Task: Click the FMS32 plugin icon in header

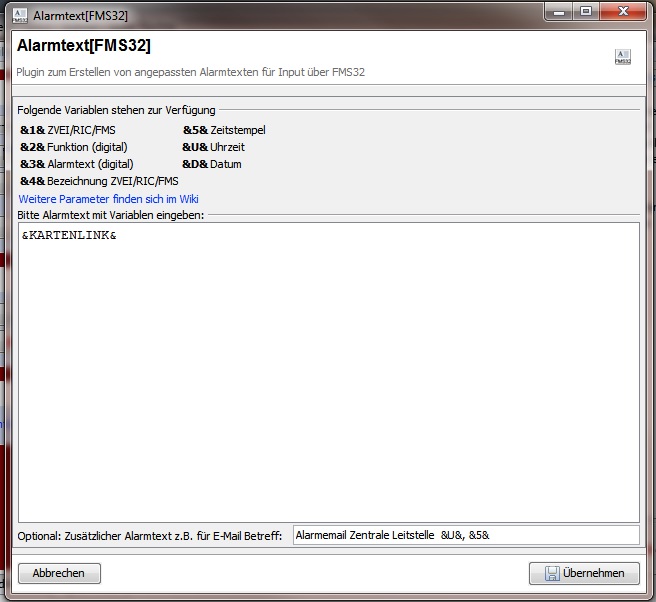Action: (622, 57)
